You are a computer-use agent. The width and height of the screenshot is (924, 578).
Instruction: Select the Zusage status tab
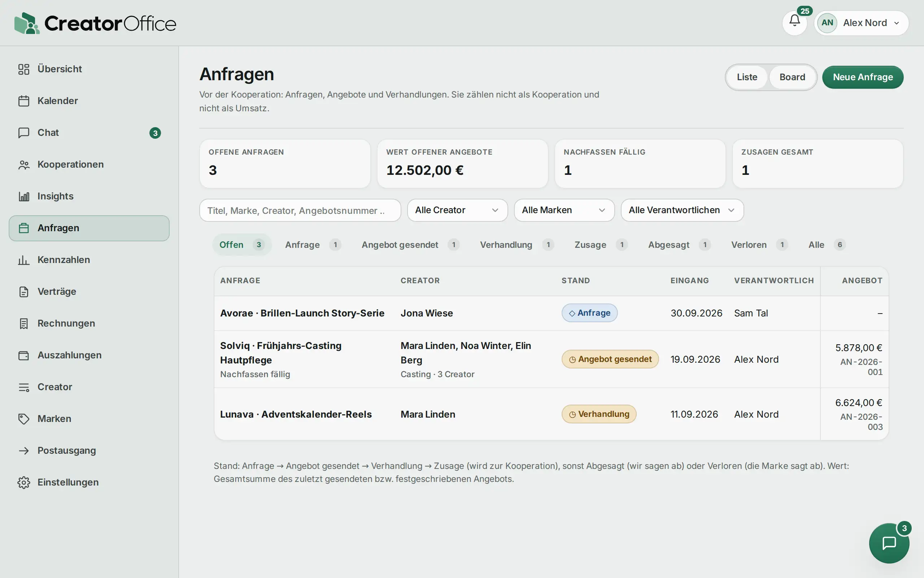[x=601, y=245]
